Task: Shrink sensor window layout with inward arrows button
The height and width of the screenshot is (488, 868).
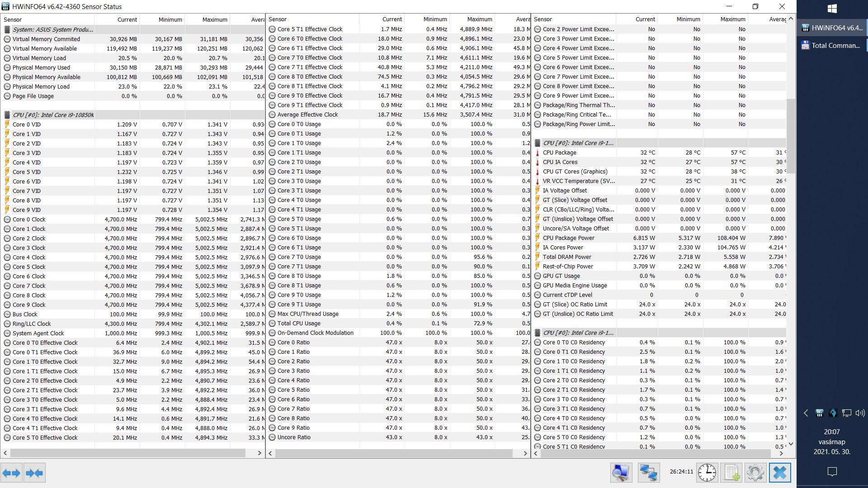Action: click(x=34, y=473)
